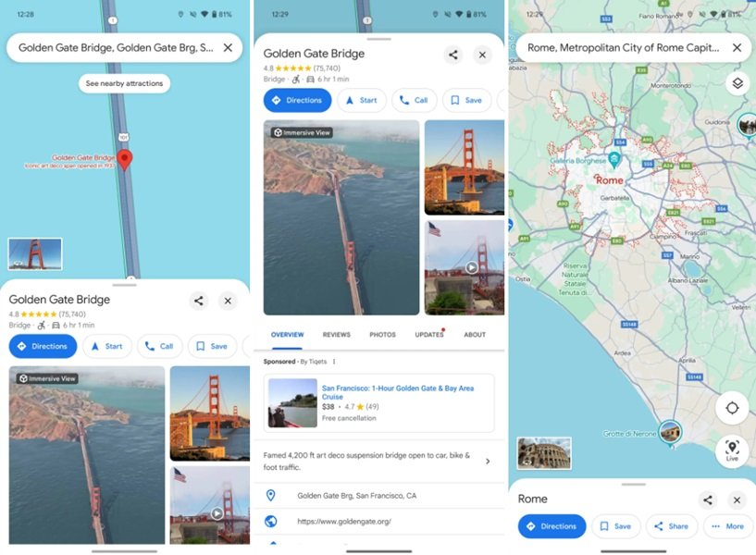Open the Photos tab
Image resolution: width=756 pixels, height=555 pixels.
pyautogui.click(x=382, y=335)
